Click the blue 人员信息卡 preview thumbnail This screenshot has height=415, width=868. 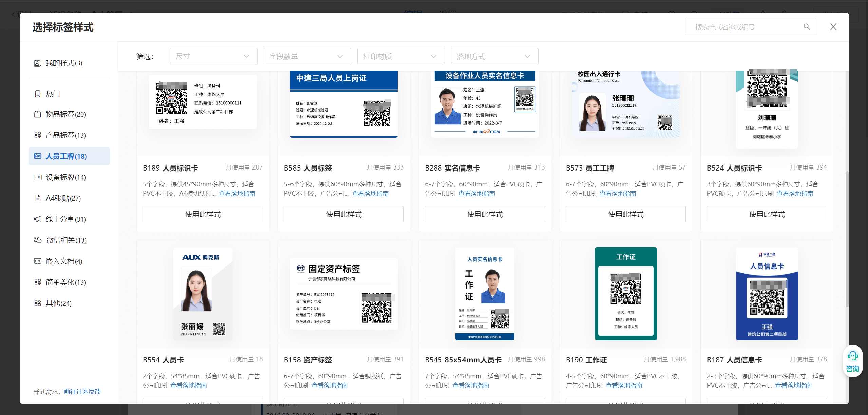pos(767,294)
